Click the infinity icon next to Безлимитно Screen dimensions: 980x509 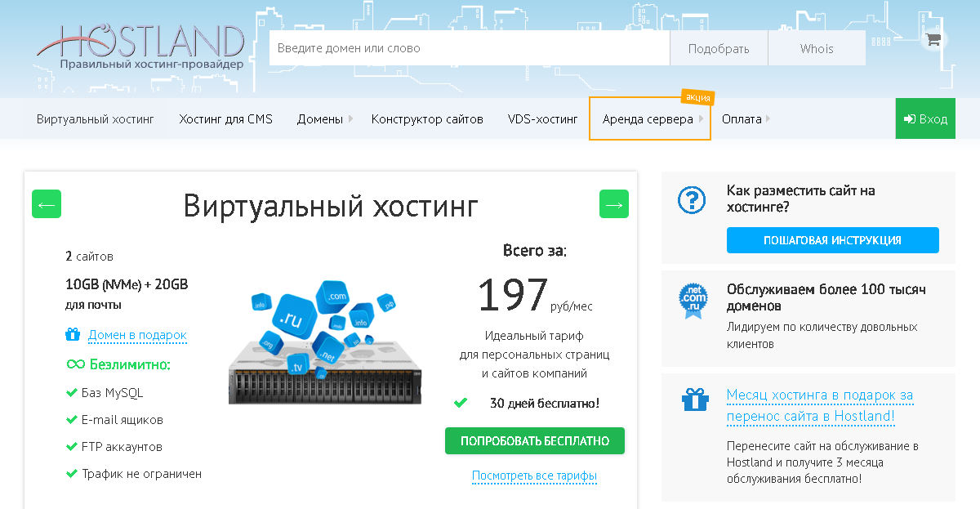76,364
